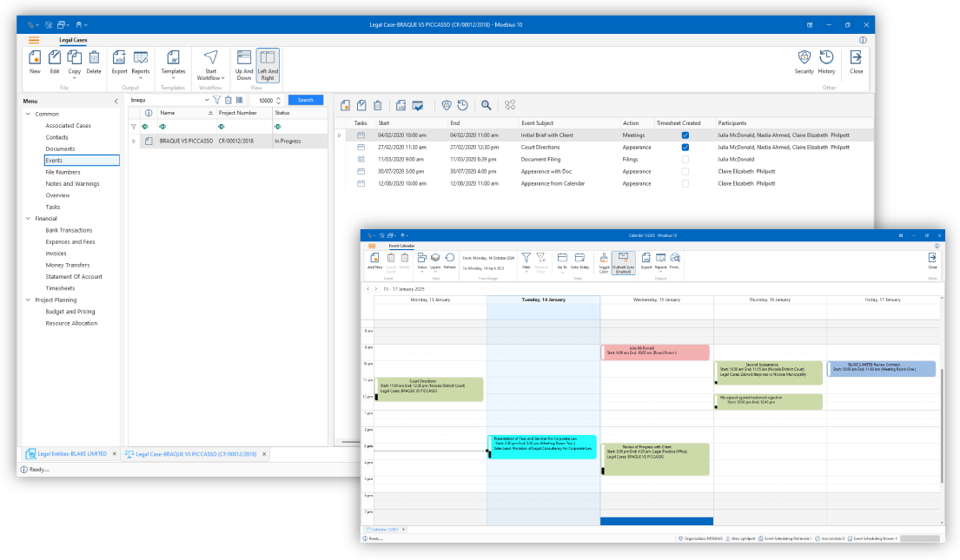Open the Templates dropdown in ribbon
The width and height of the screenshot is (960, 560).
tap(173, 63)
